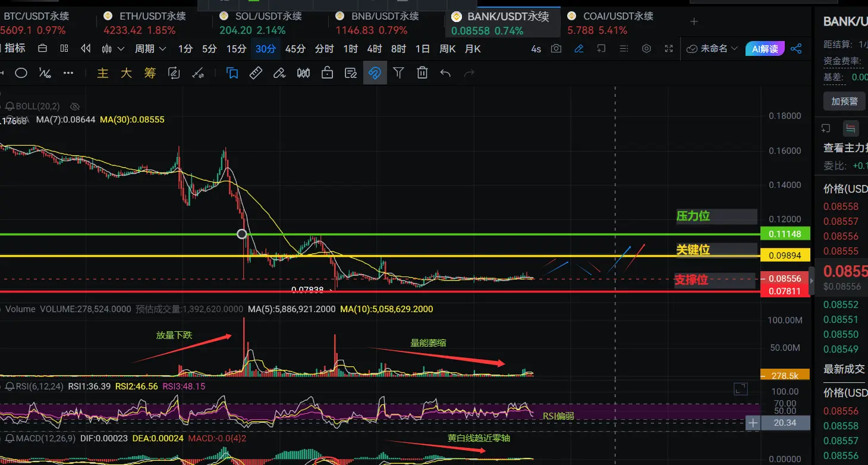Click the AI解读 button
868x465 pixels.
point(765,49)
